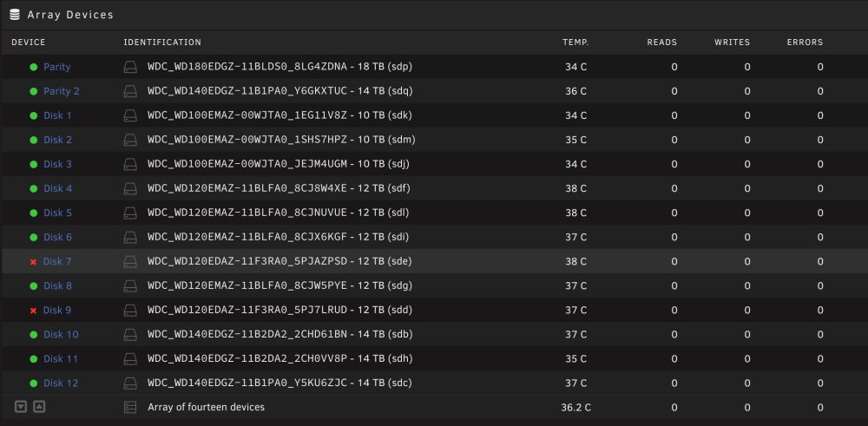Click the drive icon in the Disk 10 row

point(130,335)
